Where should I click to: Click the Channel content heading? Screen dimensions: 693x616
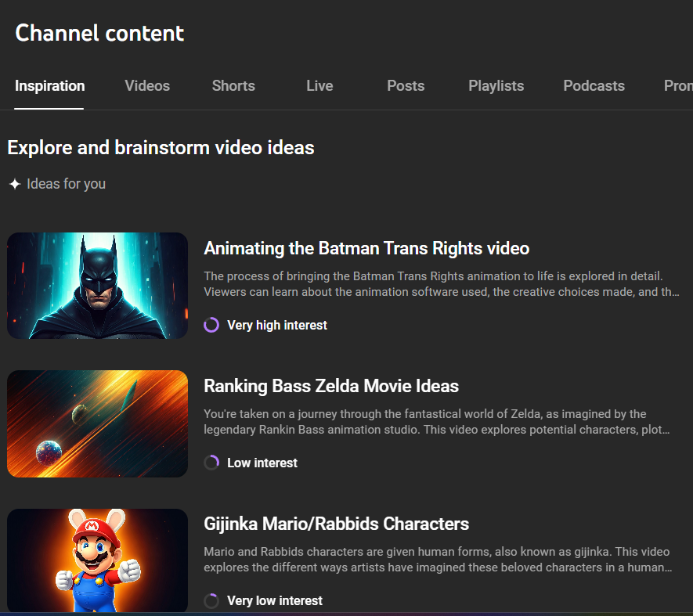pos(99,33)
